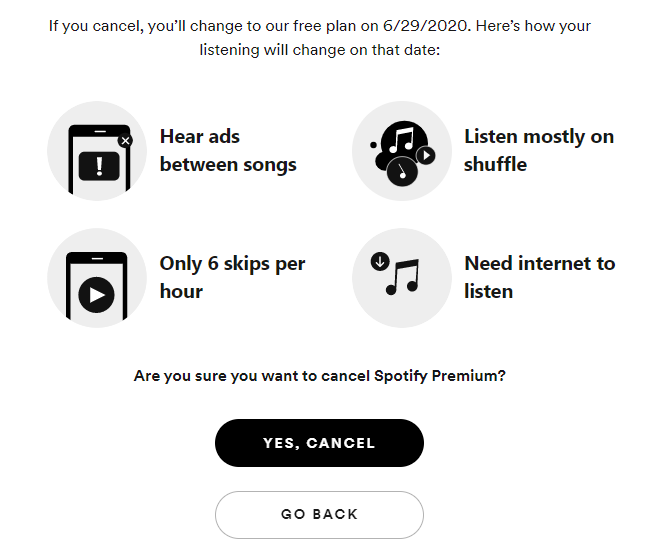Screen dimensions: 670x550
Task: Click the download arrow badge on music note
Action: click(380, 261)
